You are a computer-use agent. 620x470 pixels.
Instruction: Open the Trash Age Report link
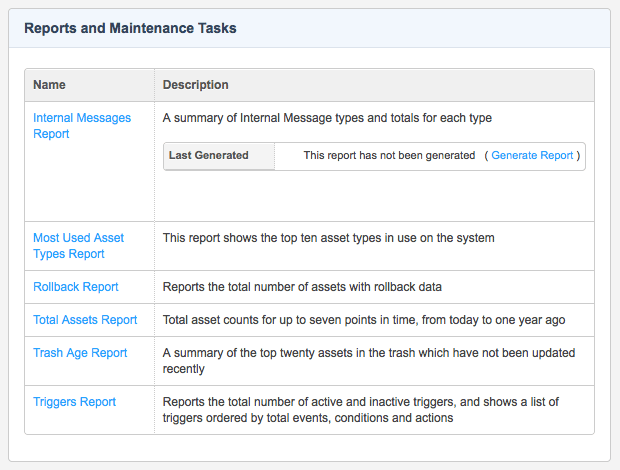[x=80, y=353]
